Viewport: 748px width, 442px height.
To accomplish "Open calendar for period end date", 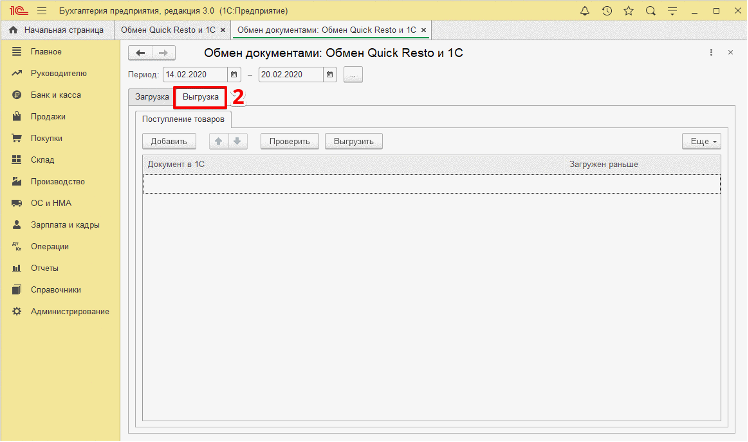I will click(330, 74).
